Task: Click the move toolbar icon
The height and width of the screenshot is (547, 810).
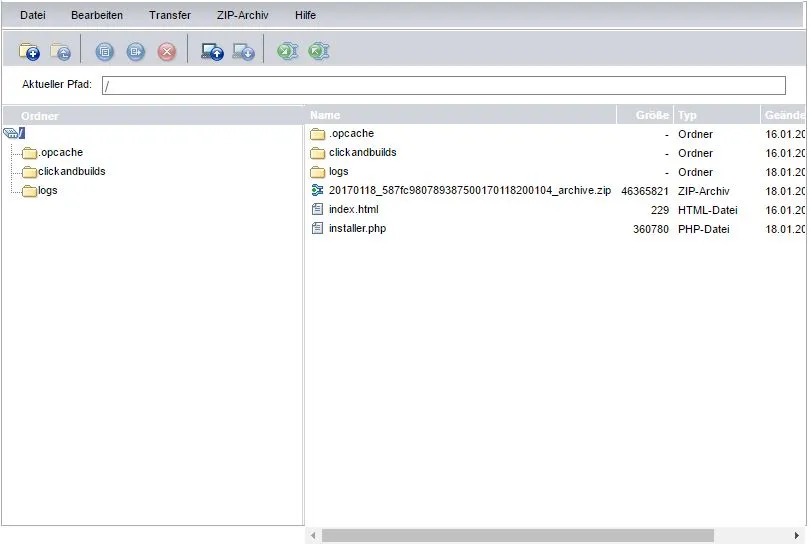Action: (135, 51)
